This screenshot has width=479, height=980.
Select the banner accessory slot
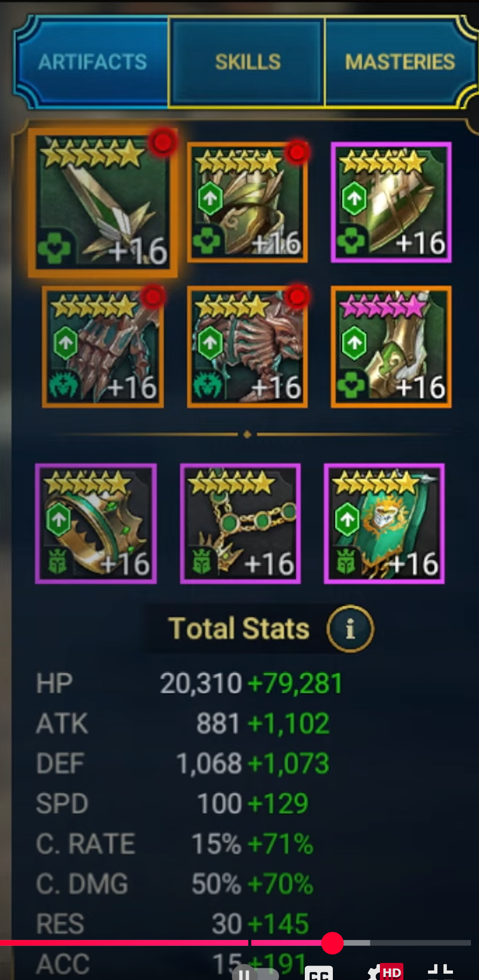click(384, 524)
